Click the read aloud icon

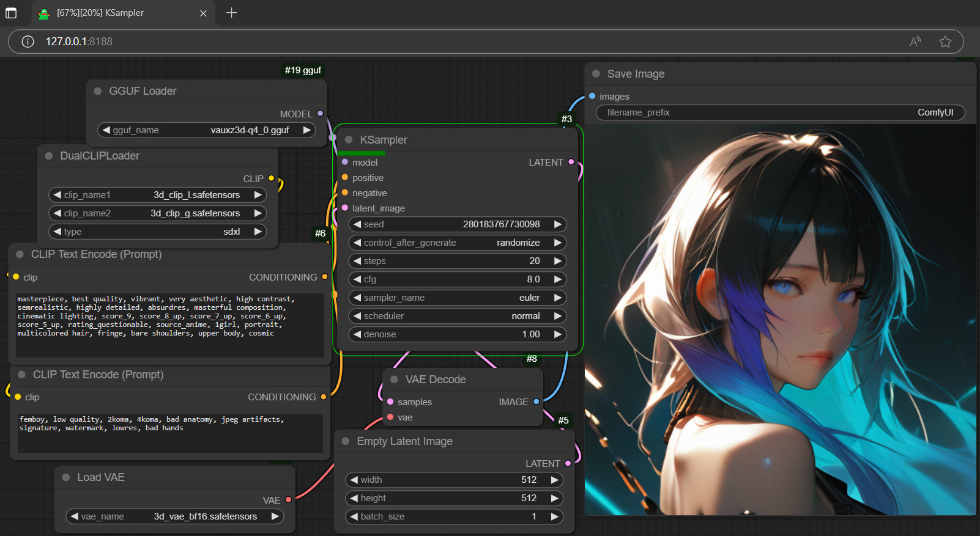tap(915, 42)
